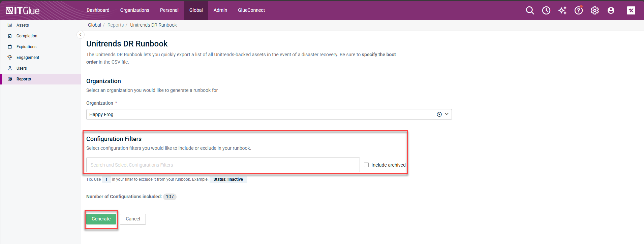This screenshot has height=244, width=644.
Task: Enable the Include archived checkbox
Action: coord(366,165)
